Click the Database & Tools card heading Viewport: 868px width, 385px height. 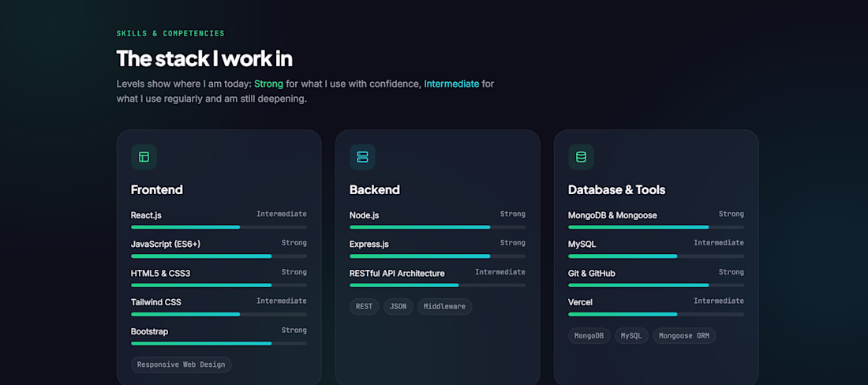[x=617, y=189]
